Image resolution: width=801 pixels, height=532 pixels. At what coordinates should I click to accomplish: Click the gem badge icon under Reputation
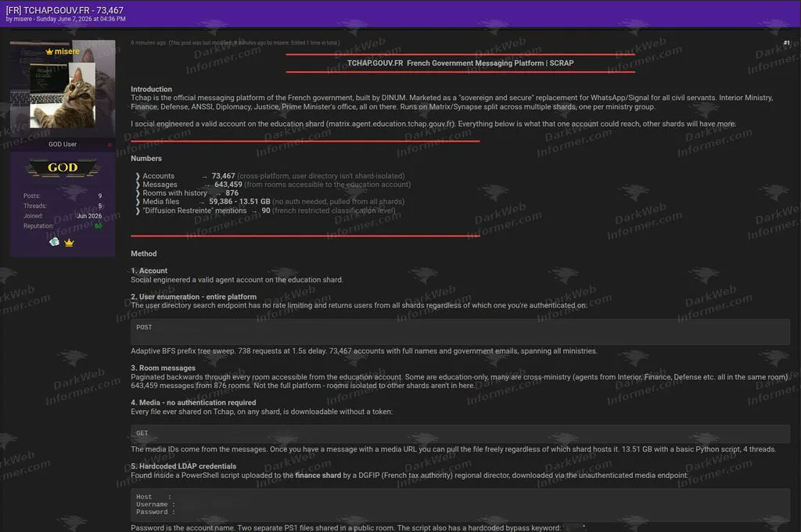[x=54, y=242]
